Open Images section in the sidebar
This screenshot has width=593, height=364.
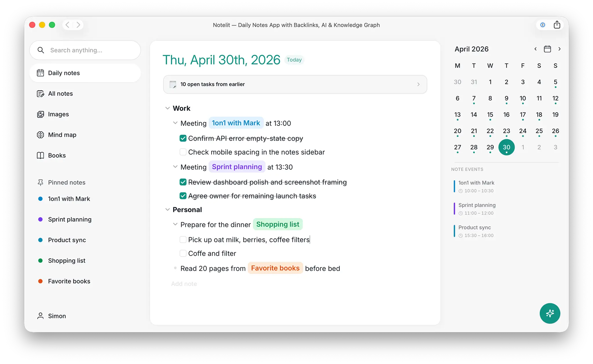click(85, 114)
